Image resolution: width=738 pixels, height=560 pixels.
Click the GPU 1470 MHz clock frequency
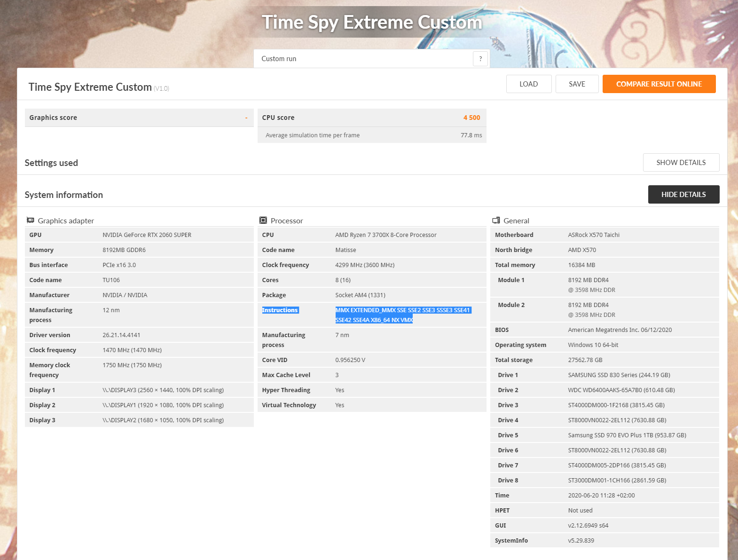tap(132, 350)
